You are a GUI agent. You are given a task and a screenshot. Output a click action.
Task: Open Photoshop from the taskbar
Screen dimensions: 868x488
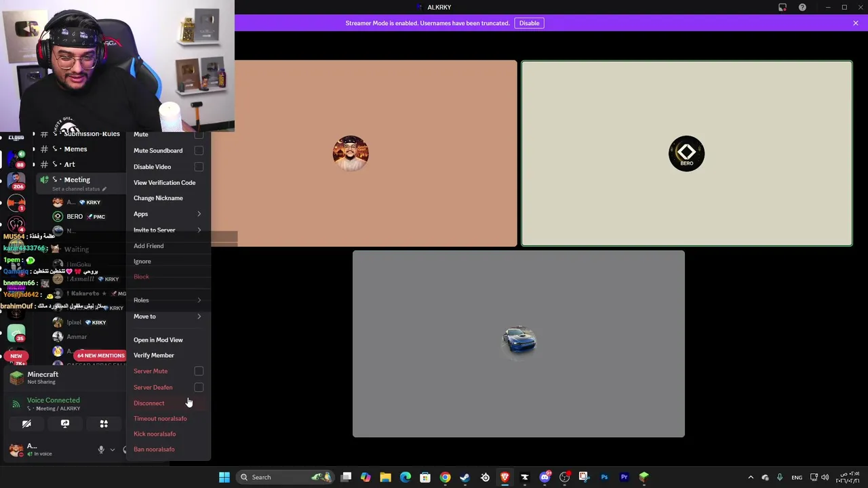coord(604,477)
